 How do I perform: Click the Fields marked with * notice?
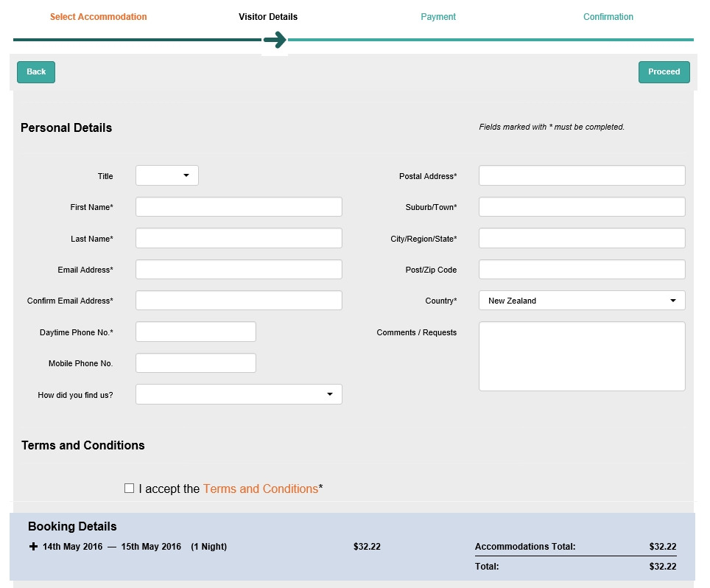pos(552,127)
